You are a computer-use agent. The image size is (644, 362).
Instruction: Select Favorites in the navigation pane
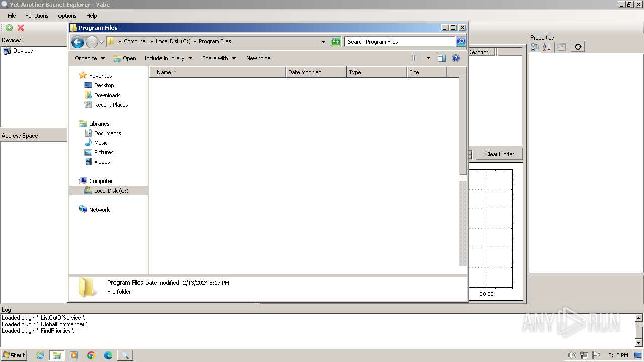pos(100,76)
